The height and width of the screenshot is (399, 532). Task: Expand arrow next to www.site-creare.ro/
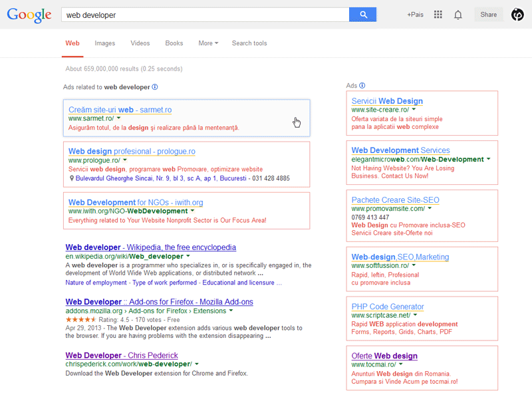[414, 109]
